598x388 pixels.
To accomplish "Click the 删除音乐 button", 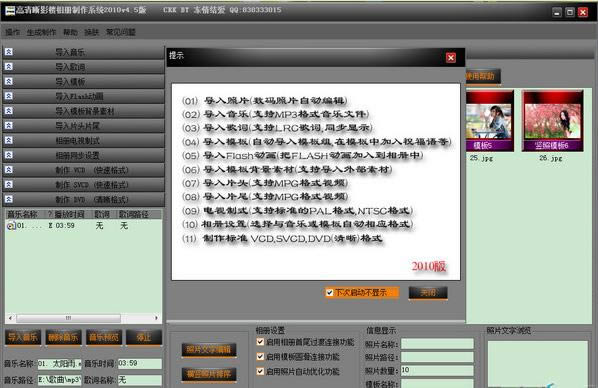I will point(64,337).
